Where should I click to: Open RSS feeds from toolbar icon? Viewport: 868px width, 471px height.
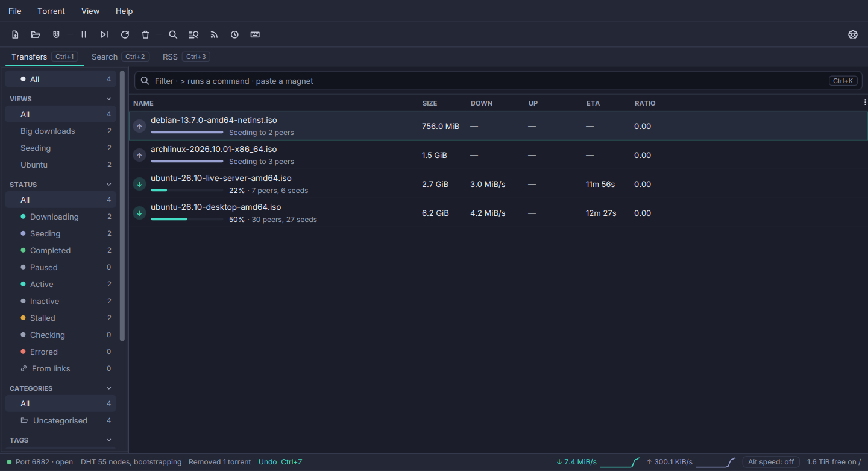pos(214,34)
